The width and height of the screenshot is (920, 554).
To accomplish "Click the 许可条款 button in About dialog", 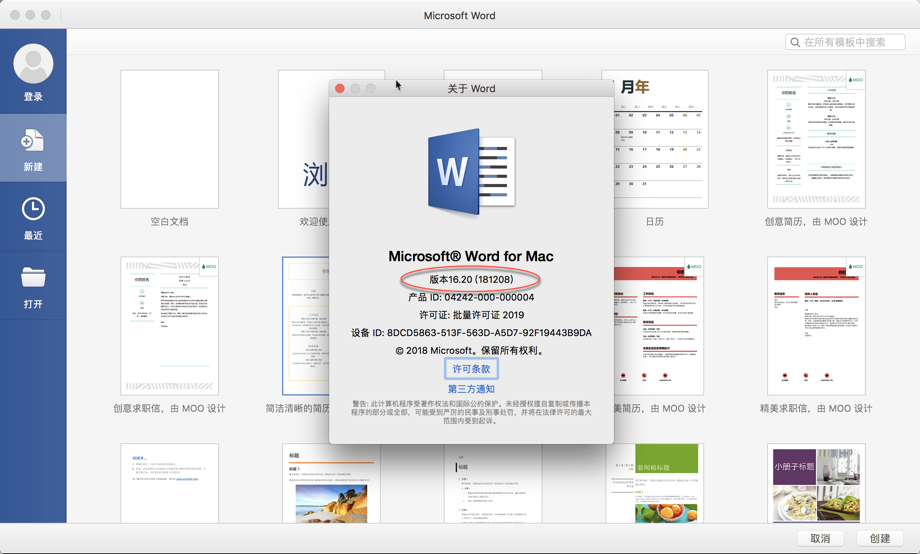I will pos(471,369).
